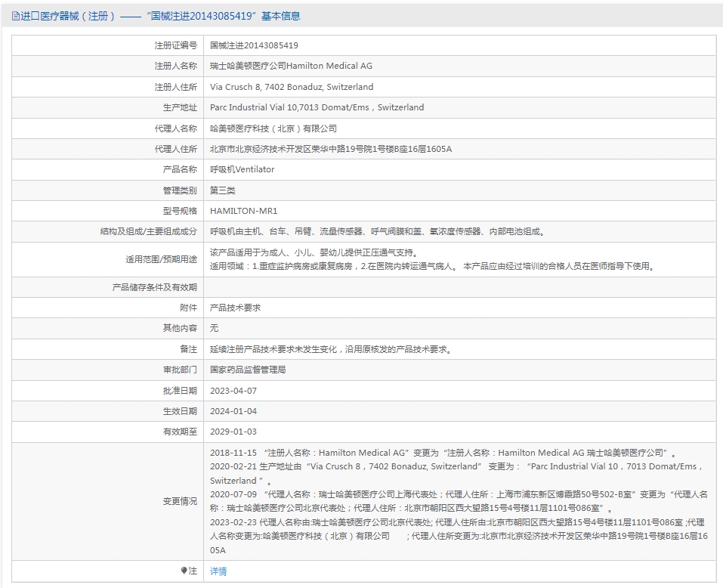Click change record dated 2020-07-09

(459, 501)
